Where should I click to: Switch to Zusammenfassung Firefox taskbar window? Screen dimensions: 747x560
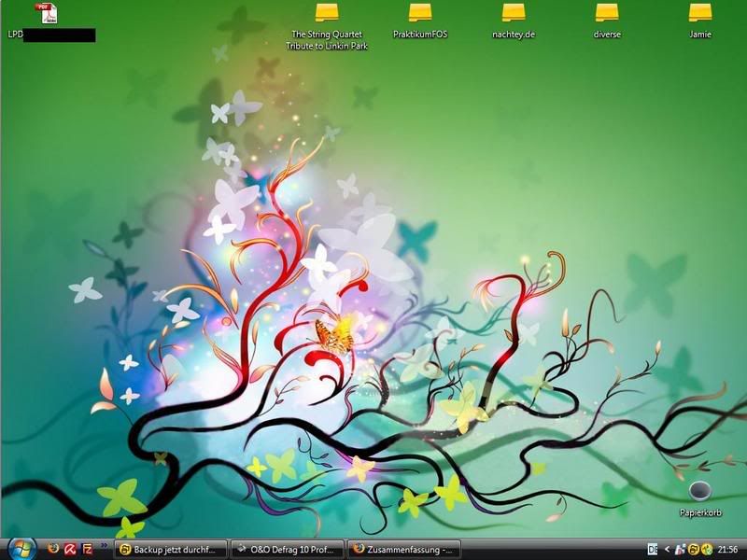(403, 550)
